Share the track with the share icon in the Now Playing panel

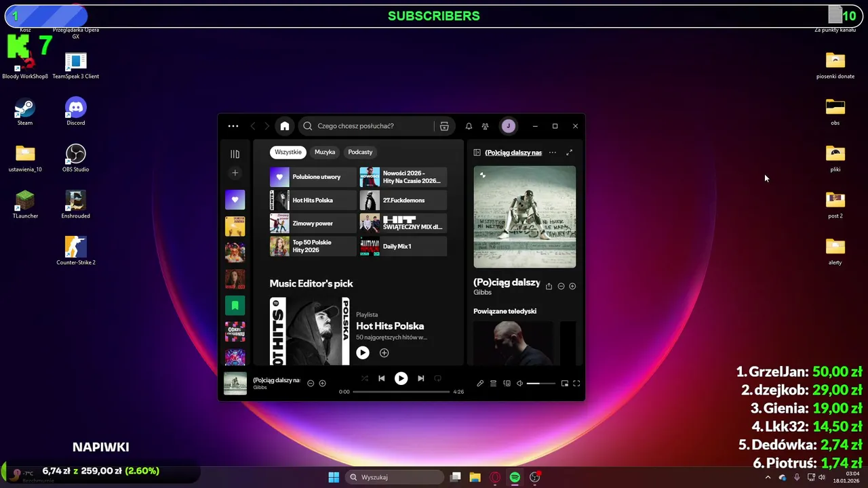[x=549, y=286]
